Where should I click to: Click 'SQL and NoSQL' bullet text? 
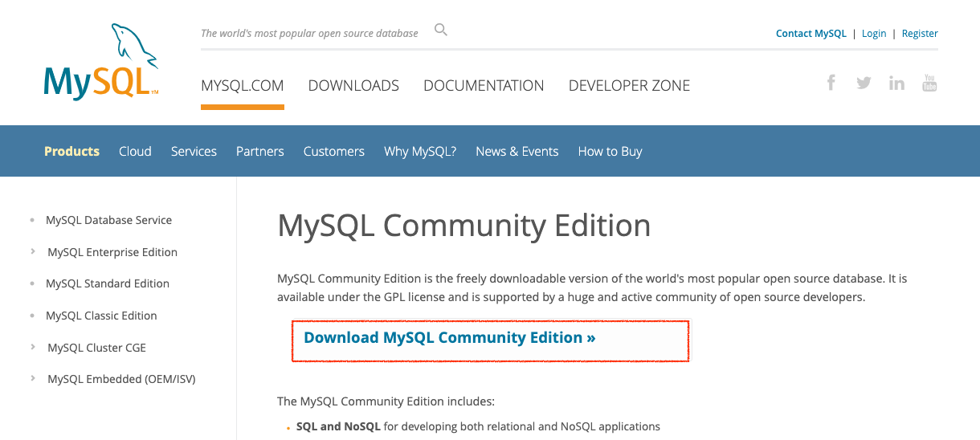click(x=338, y=426)
